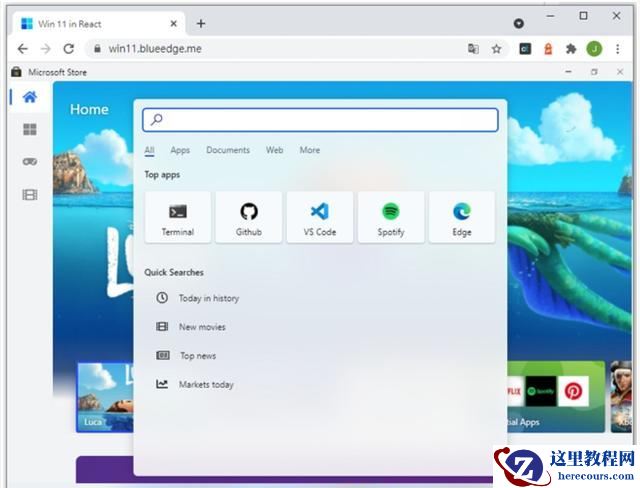Switch to Win 11 in React browser tab
The image size is (640, 488).
(98, 24)
